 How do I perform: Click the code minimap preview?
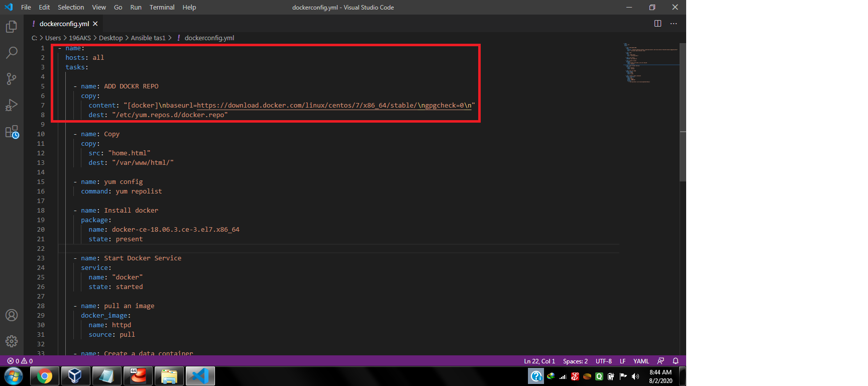(650, 63)
